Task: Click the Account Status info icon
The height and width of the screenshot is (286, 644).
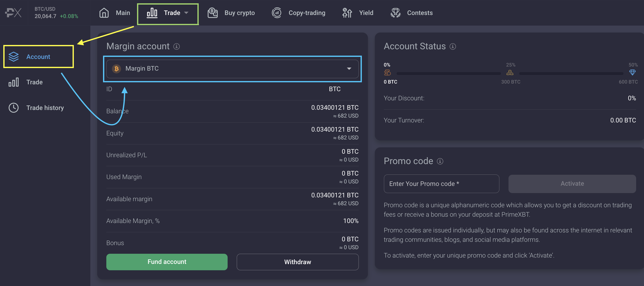Action: coord(453,46)
